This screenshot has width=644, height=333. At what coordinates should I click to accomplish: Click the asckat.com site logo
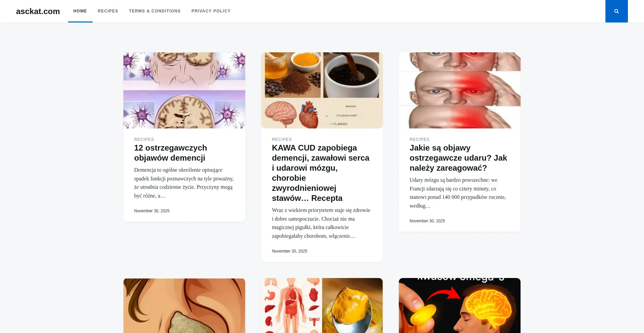(x=38, y=11)
